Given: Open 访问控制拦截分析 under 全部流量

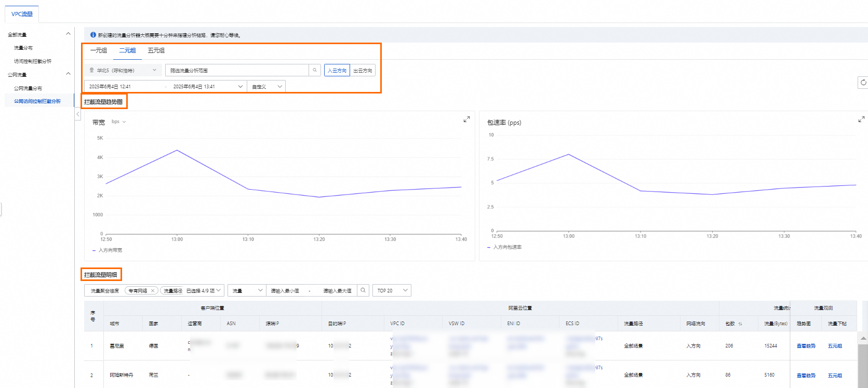Looking at the screenshot, I should 32,61.
